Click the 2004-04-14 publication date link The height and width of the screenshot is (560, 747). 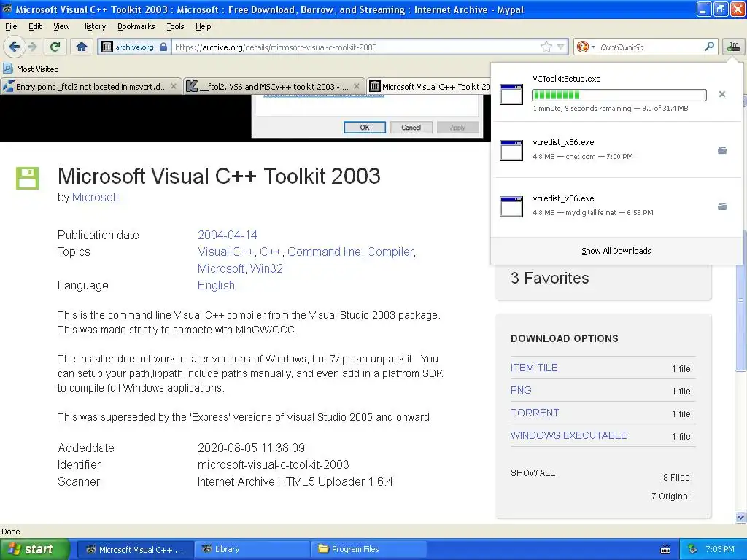(x=228, y=235)
